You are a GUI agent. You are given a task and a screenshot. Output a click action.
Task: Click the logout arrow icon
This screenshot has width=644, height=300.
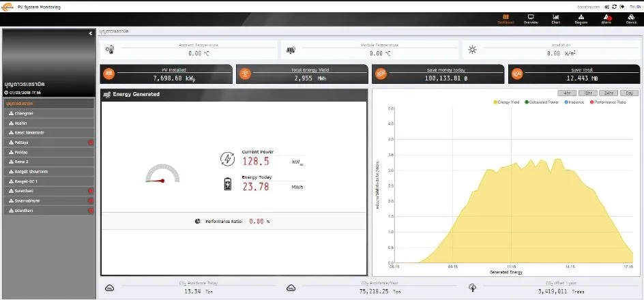pyautogui.click(x=621, y=7)
